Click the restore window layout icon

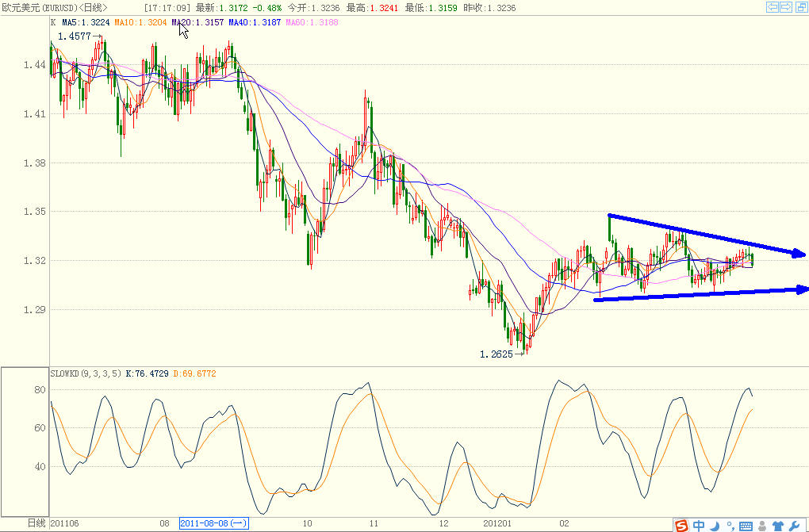coord(800,6)
